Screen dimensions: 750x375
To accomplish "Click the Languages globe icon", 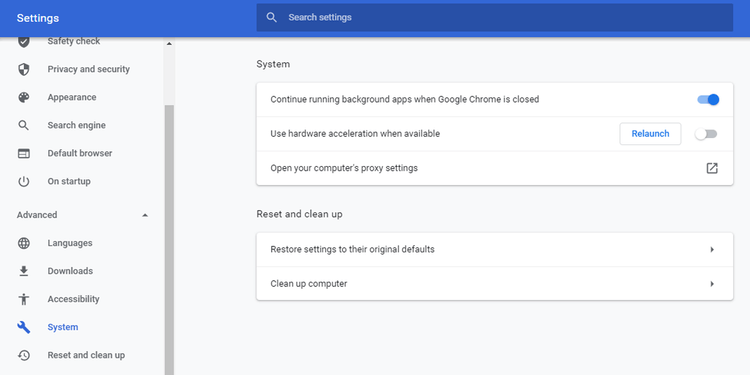I will (23, 243).
